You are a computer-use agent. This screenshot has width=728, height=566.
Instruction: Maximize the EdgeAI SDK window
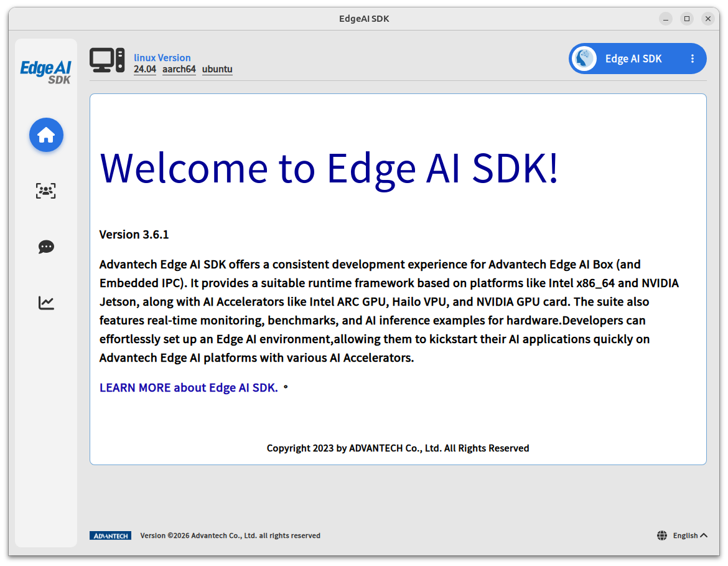pyautogui.click(x=687, y=19)
